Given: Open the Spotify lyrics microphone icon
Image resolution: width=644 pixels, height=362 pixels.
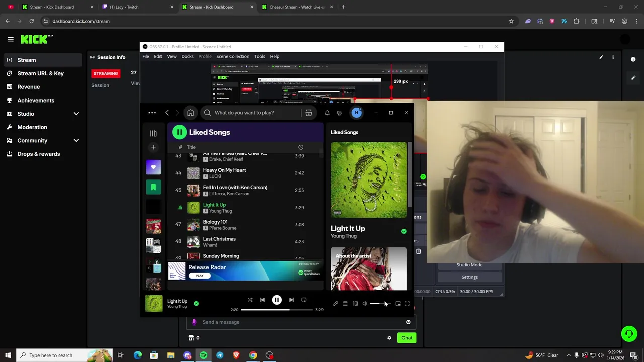Looking at the screenshot, I should (336, 304).
